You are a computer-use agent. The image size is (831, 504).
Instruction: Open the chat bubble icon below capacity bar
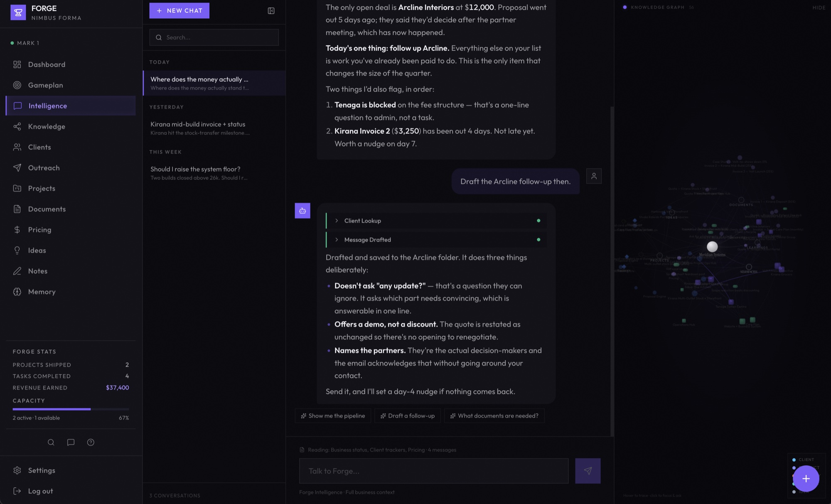[x=71, y=442]
